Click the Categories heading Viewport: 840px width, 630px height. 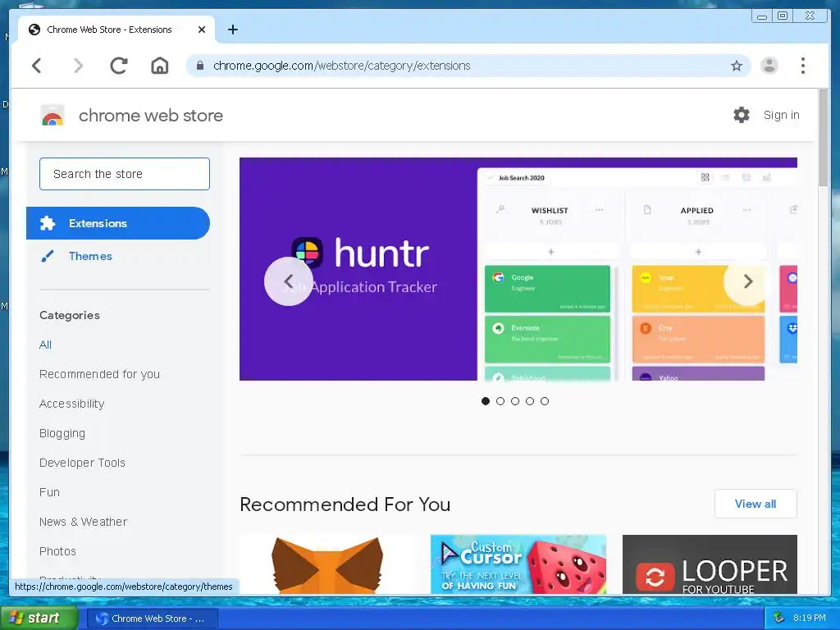click(x=70, y=315)
